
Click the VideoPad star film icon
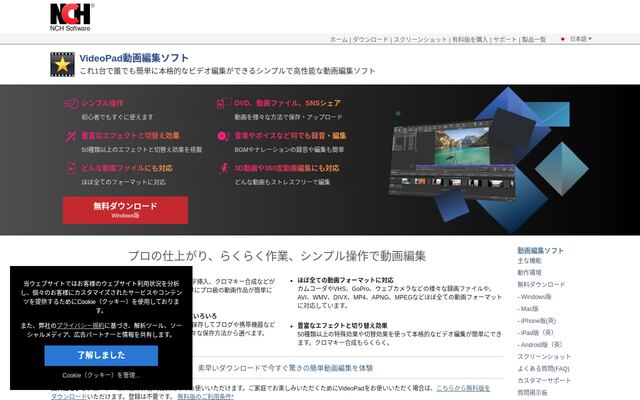(x=62, y=64)
